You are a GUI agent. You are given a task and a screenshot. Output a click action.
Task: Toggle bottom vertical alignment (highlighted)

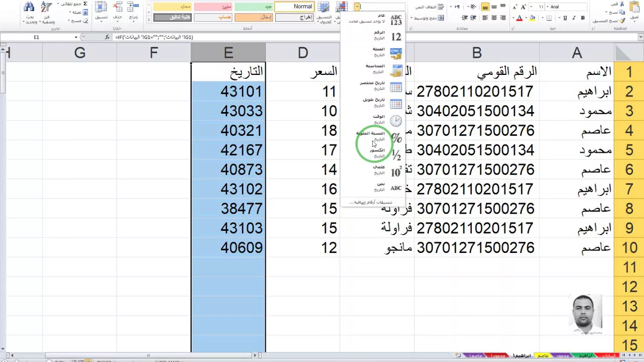[485, 7]
